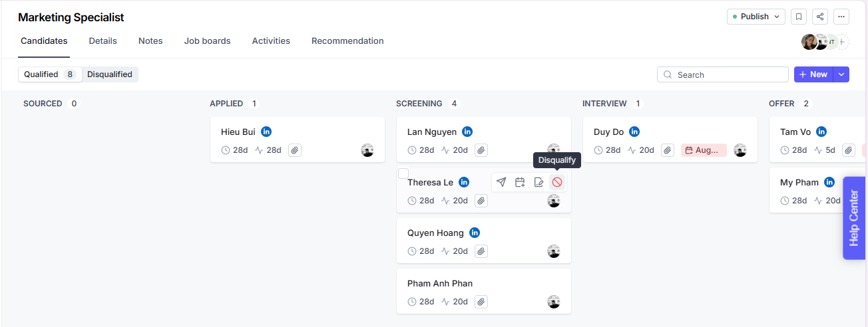Schedule interview via calendar icon on Theresa Le
Screen dimensions: 868x327
point(520,182)
